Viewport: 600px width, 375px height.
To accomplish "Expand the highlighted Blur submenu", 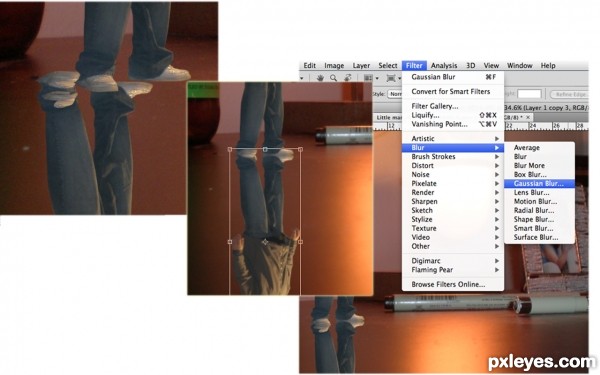I will point(453,148).
